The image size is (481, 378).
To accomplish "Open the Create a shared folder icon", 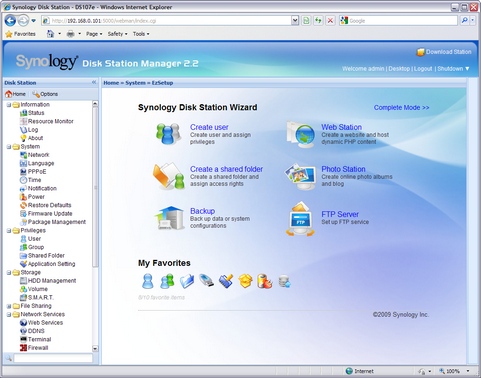I will point(169,176).
